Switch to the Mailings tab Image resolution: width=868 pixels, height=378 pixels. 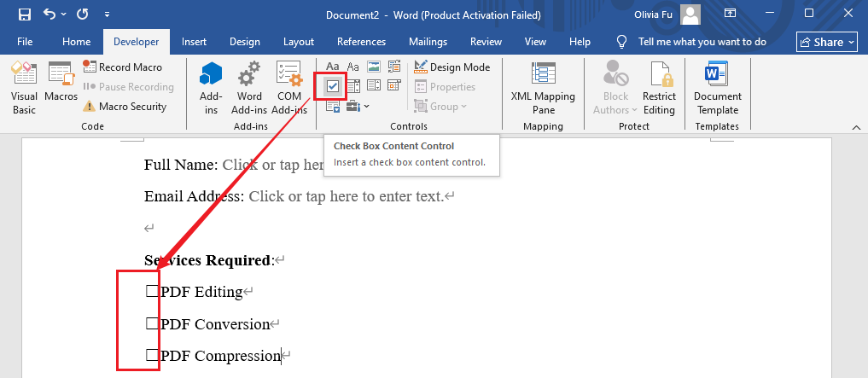click(x=428, y=42)
